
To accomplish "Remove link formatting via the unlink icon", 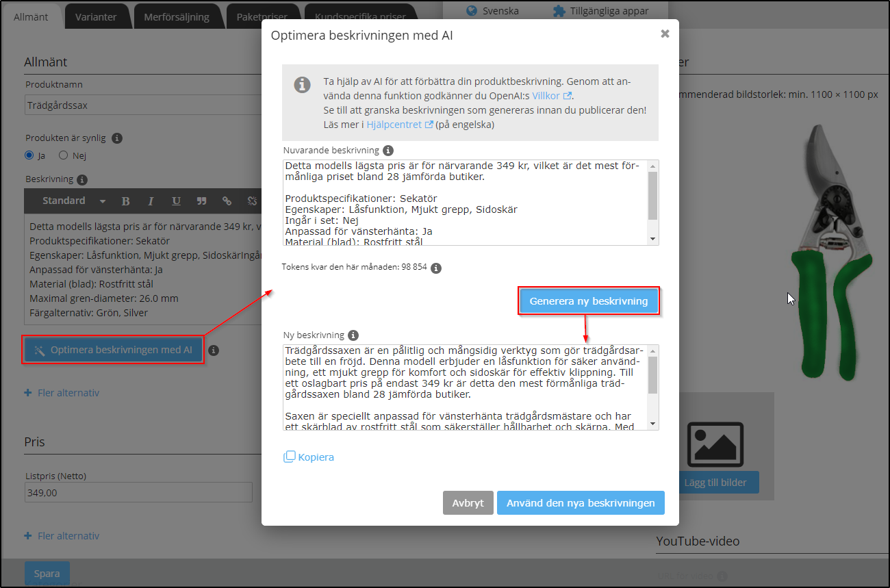I will pyautogui.click(x=251, y=201).
